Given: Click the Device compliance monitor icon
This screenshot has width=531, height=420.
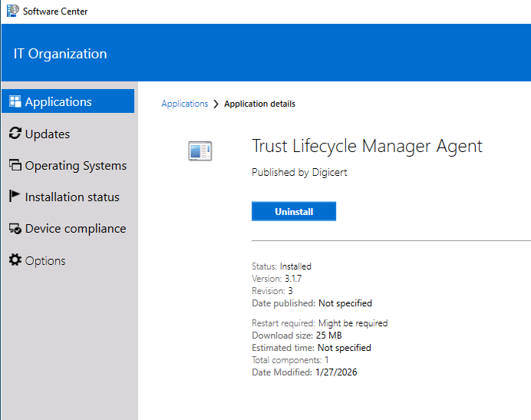Looking at the screenshot, I should pos(15,229).
